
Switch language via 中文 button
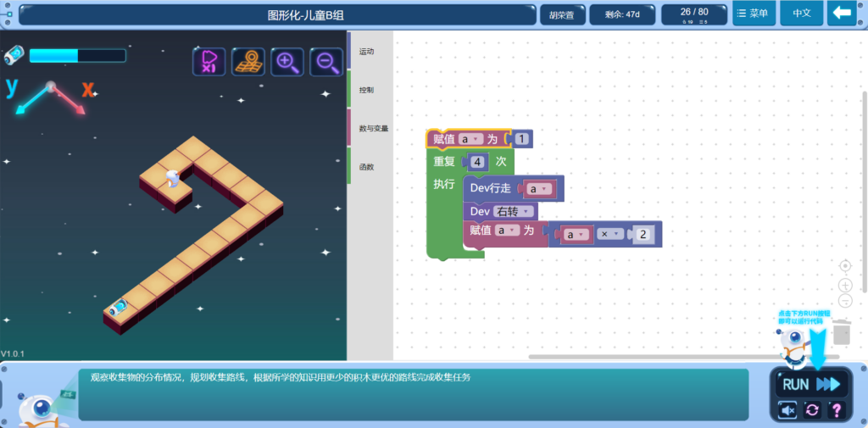click(801, 14)
